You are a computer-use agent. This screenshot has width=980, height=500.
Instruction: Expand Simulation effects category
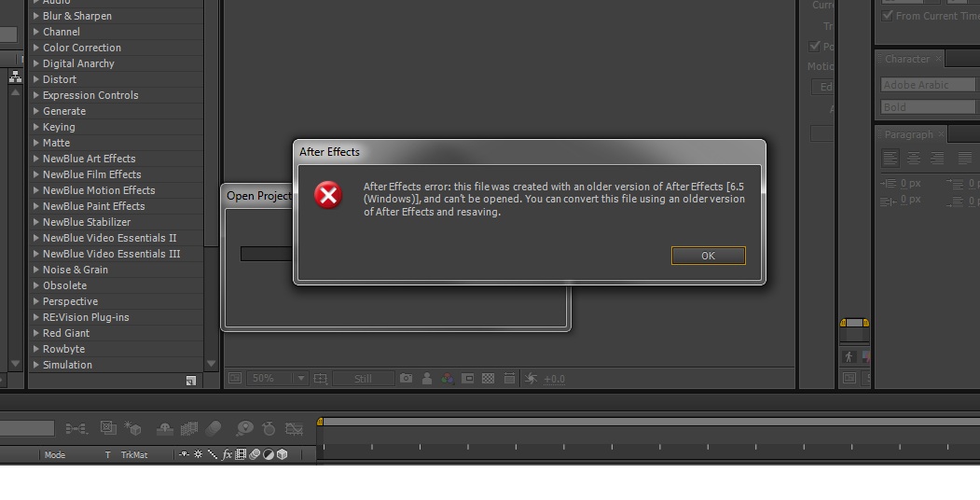click(x=36, y=365)
